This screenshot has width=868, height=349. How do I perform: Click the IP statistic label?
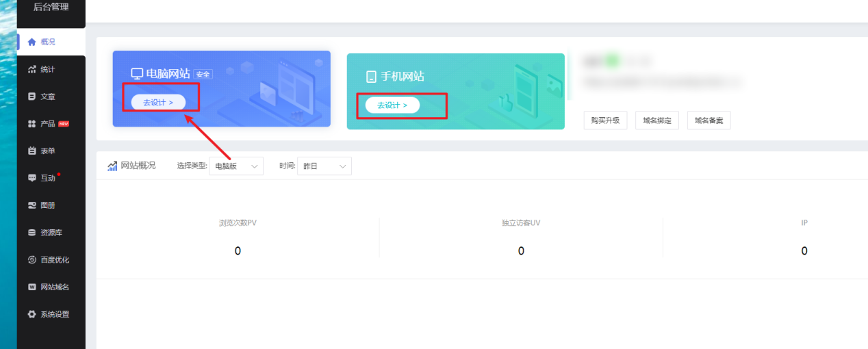[x=804, y=223]
